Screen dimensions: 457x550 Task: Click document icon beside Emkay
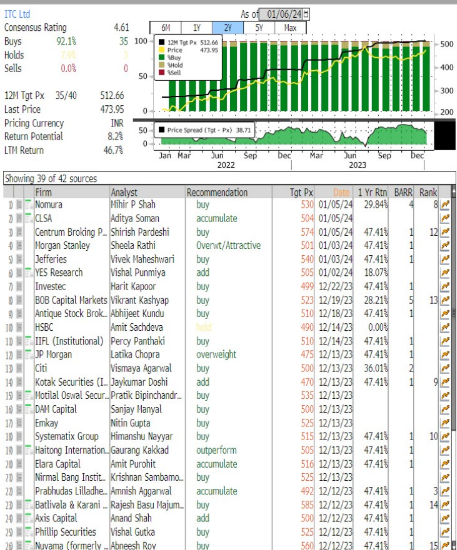[x=19, y=423]
